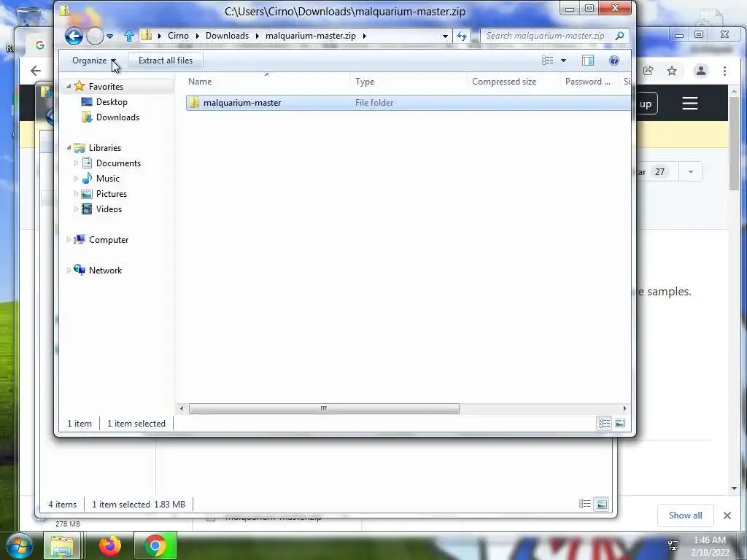Toggle the preview pane

[588, 61]
